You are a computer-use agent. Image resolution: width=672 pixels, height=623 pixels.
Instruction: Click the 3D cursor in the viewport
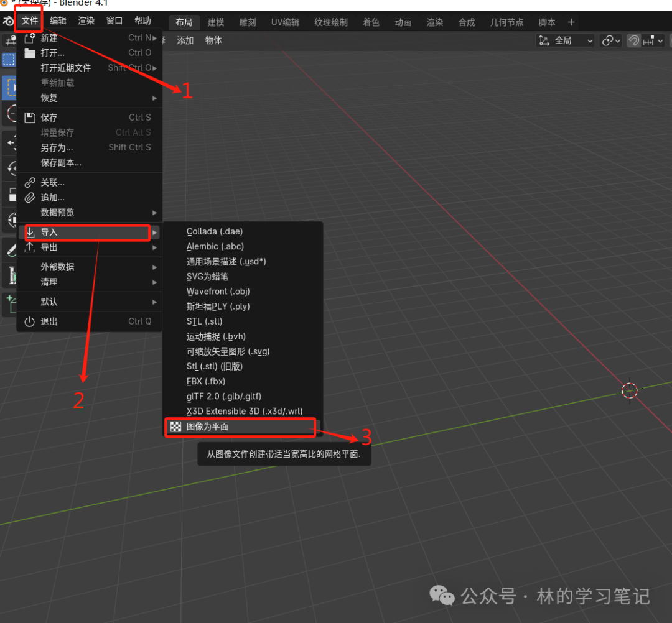click(630, 390)
